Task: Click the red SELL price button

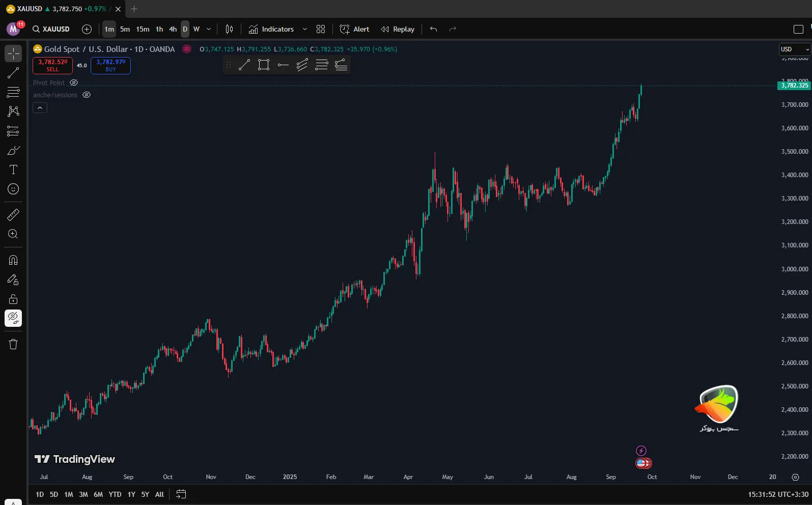Action: [x=52, y=65]
